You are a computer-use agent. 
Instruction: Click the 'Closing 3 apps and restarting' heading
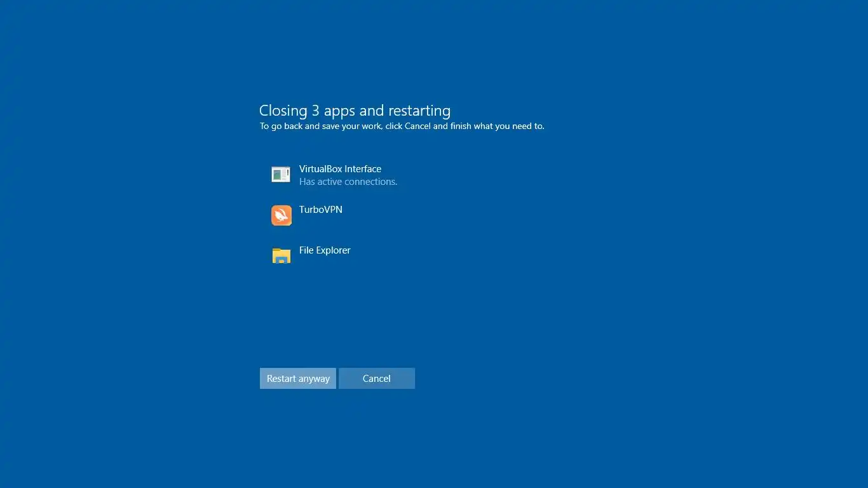point(355,111)
